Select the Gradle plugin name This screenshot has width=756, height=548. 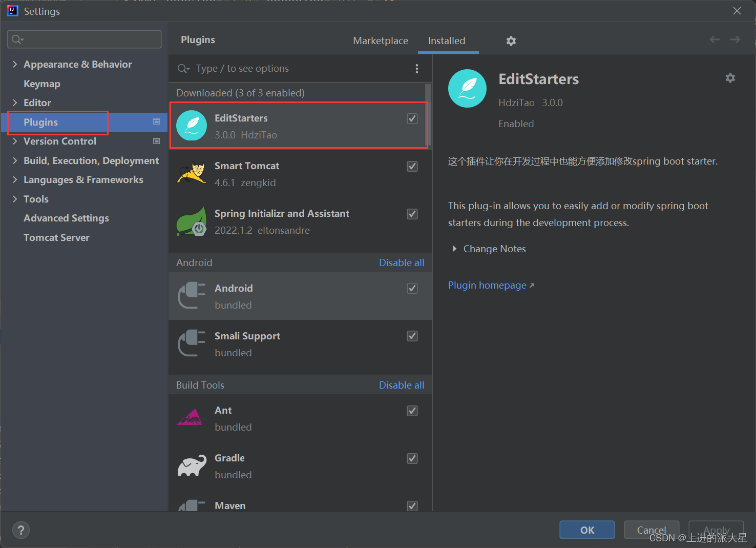(229, 458)
